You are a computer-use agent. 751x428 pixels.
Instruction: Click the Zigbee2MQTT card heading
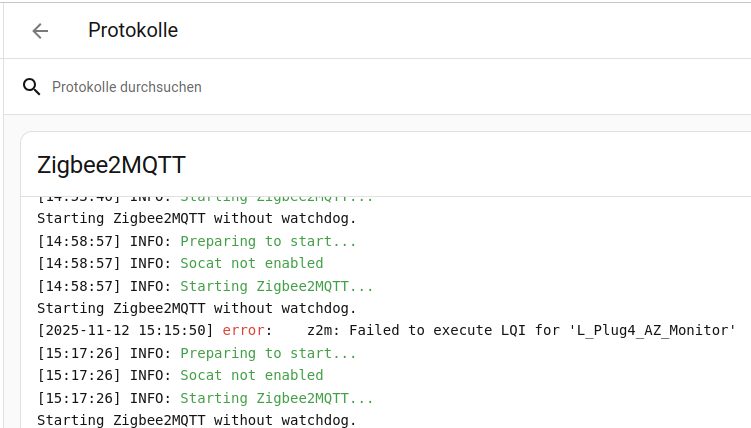[x=111, y=165]
